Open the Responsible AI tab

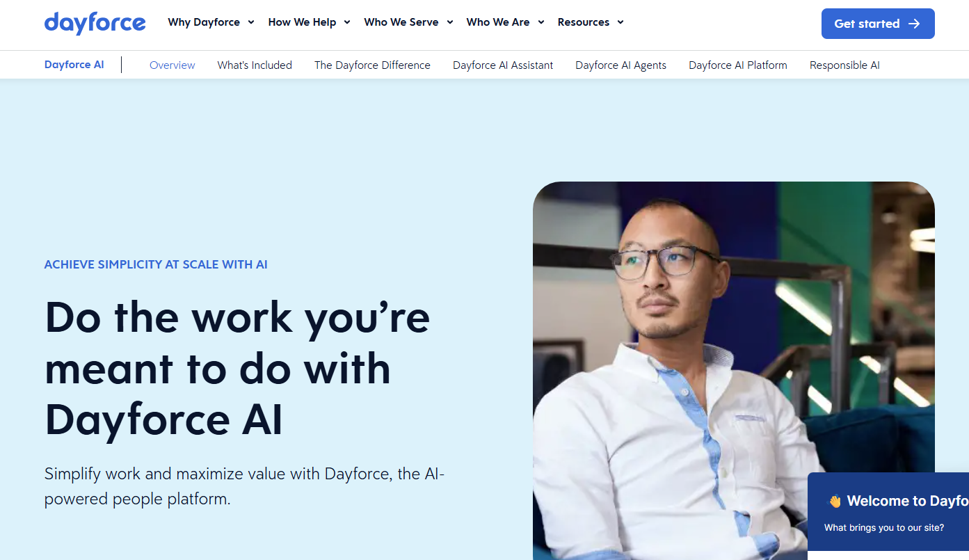coord(844,65)
